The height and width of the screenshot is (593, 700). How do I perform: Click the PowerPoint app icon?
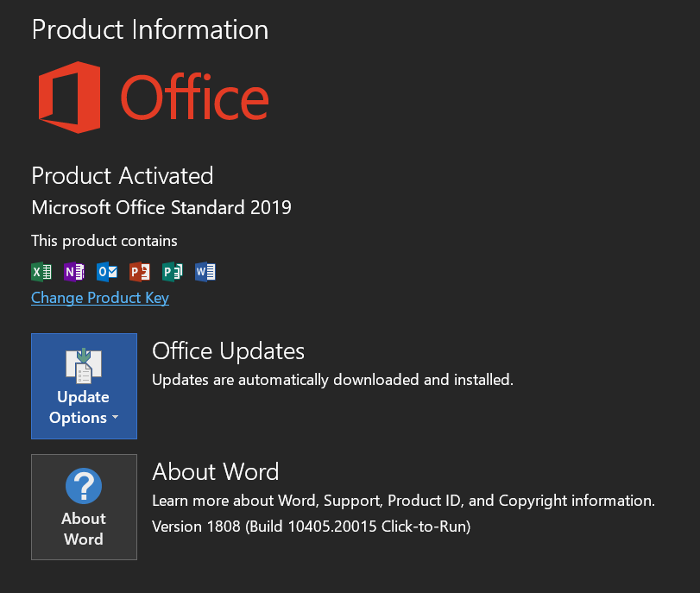(x=140, y=272)
